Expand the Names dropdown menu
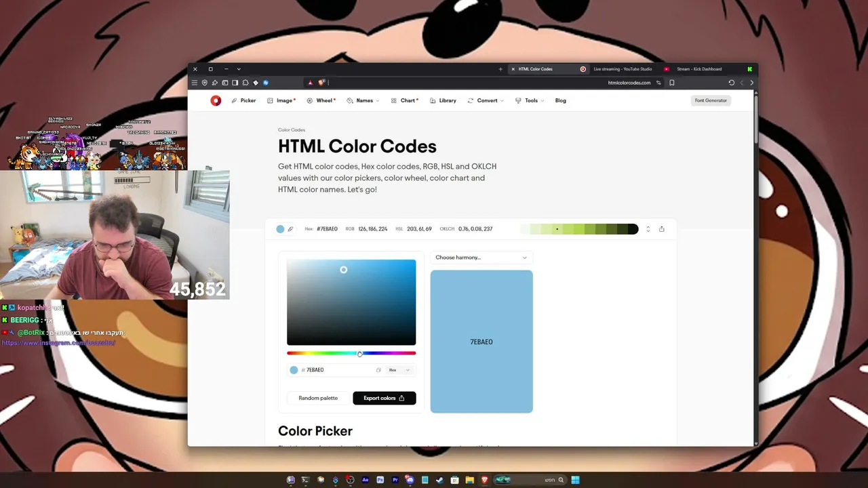 tap(363, 100)
